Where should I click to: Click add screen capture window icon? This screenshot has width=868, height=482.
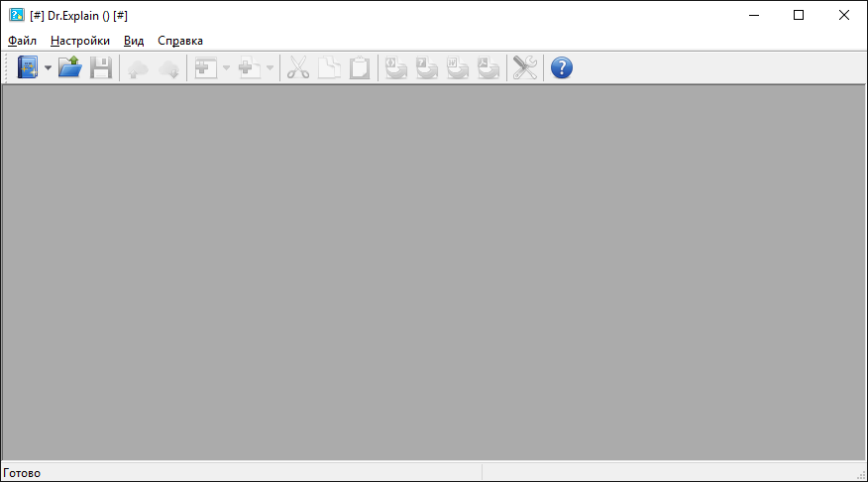coord(206,67)
